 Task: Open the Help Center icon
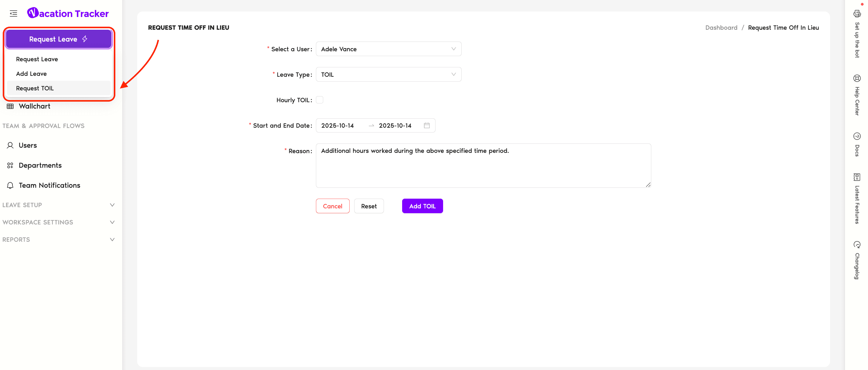tap(857, 79)
